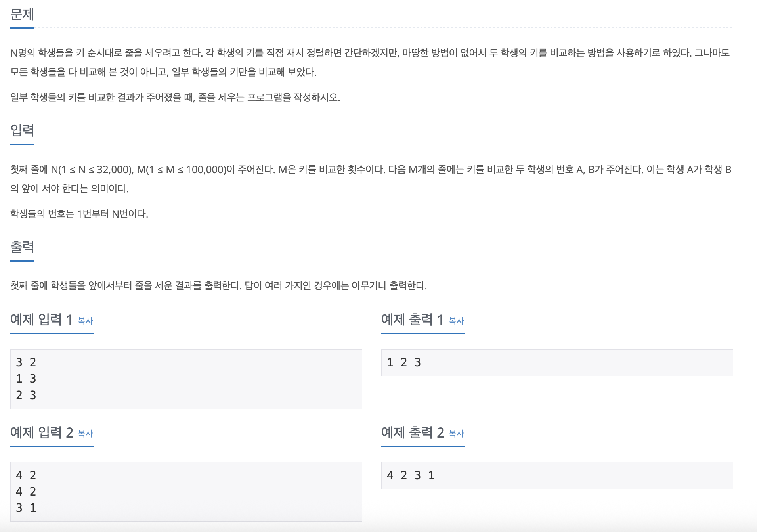This screenshot has width=757, height=532.
Task: Click the output description paragraph
Action: click(x=219, y=285)
